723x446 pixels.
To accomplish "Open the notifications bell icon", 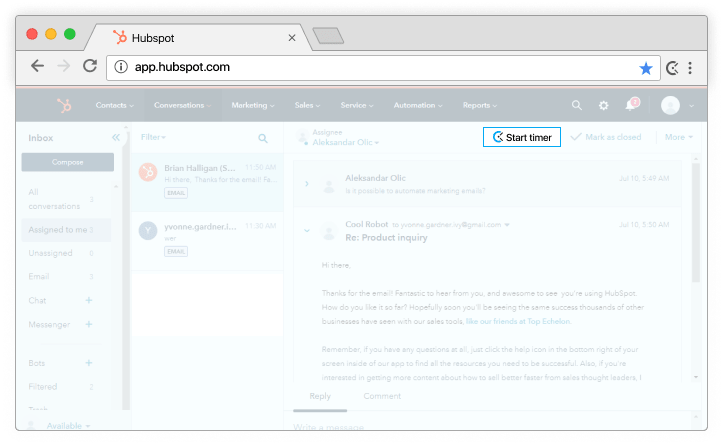I will 631,106.
